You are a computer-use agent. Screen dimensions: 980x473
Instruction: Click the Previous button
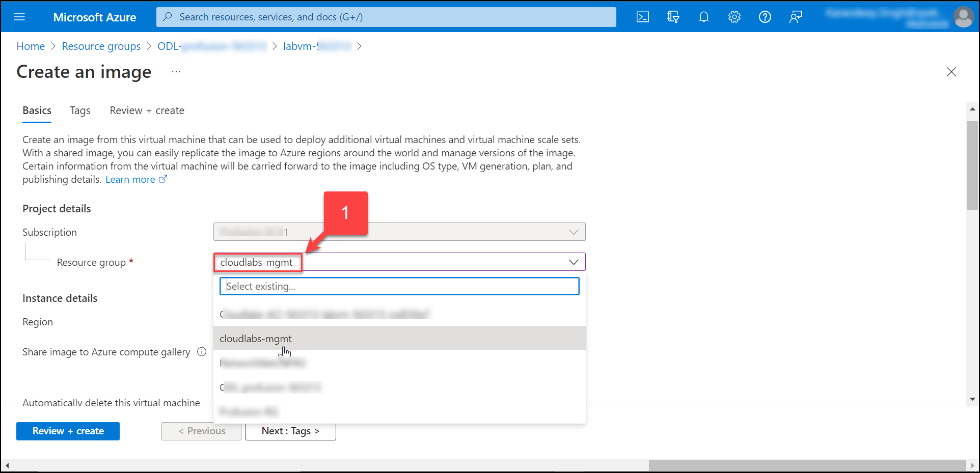coord(202,431)
